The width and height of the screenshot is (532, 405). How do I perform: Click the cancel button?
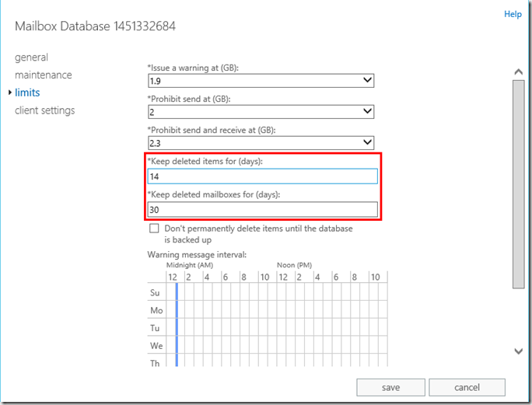click(x=466, y=387)
